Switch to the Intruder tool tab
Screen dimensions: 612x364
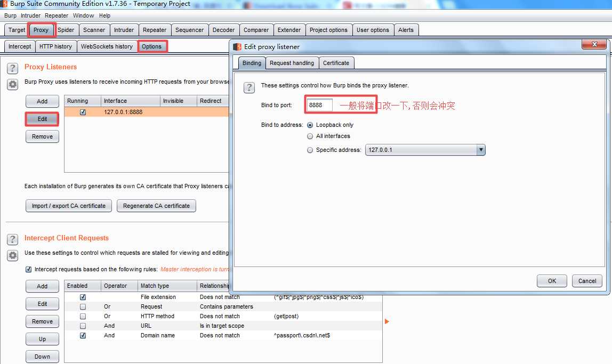tap(124, 30)
